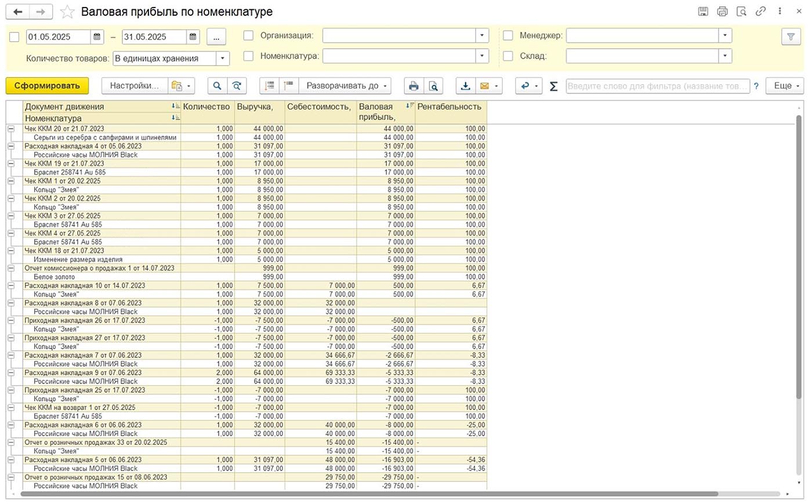Click the magnifier search icon in toolbar
This screenshot has height=504, width=812.
[217, 86]
